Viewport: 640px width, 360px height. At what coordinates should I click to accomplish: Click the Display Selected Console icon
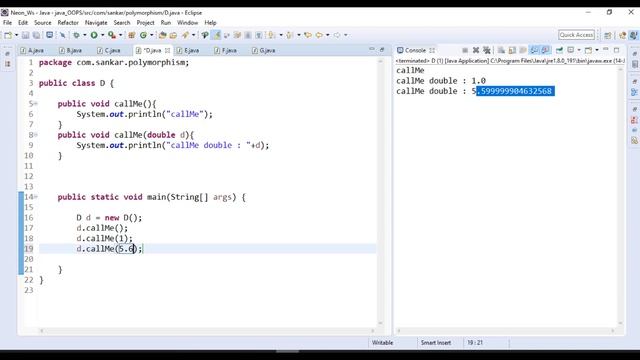pyautogui.click(x=571, y=50)
